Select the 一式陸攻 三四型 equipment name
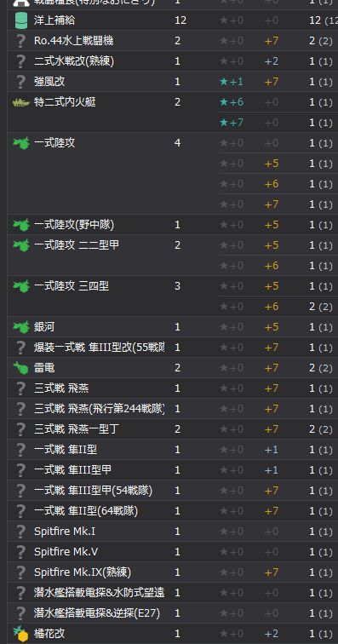The image size is (338, 644). [x=72, y=286]
